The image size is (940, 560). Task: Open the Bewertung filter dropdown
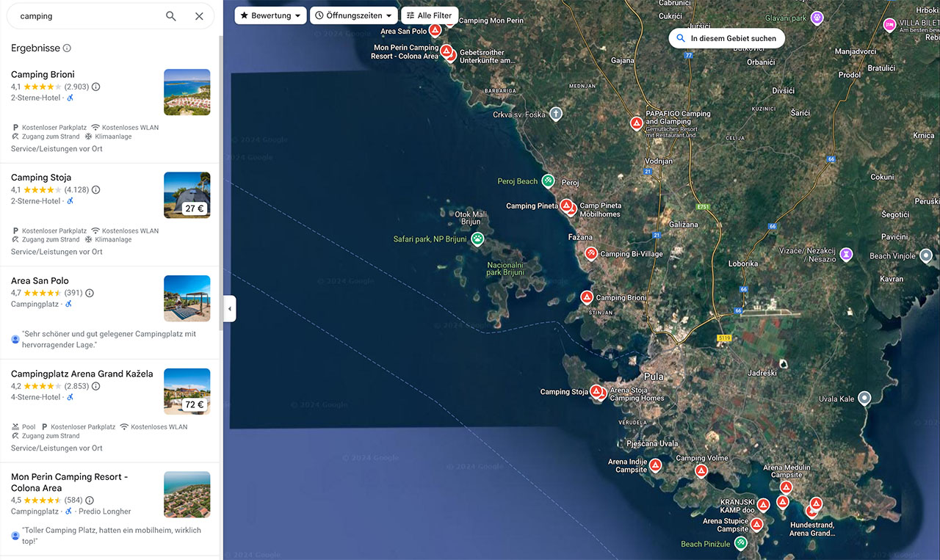(271, 15)
